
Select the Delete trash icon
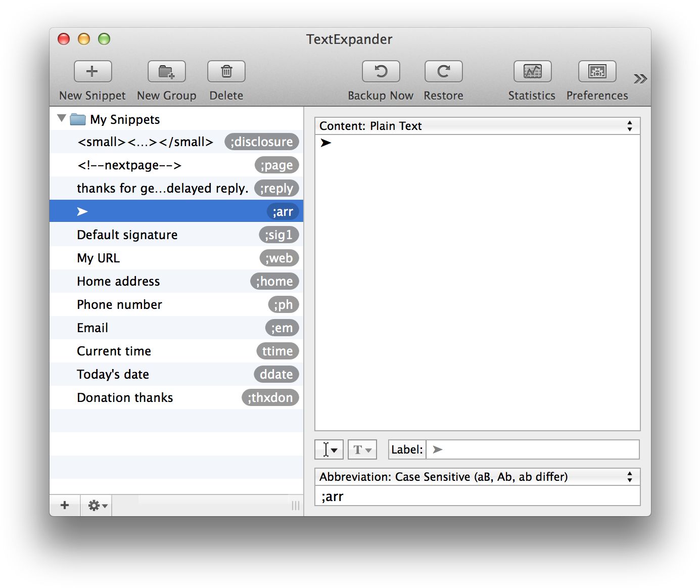pos(226,71)
